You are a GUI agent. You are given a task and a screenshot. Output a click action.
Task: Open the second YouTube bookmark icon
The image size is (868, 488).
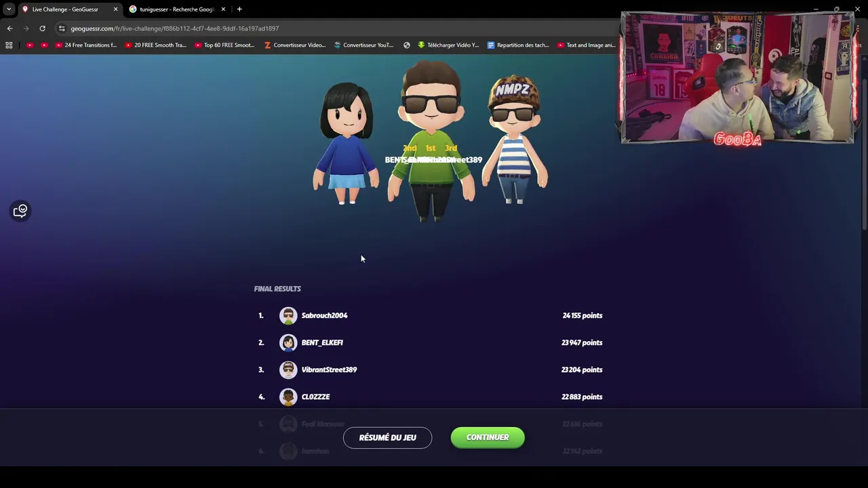[x=45, y=45]
